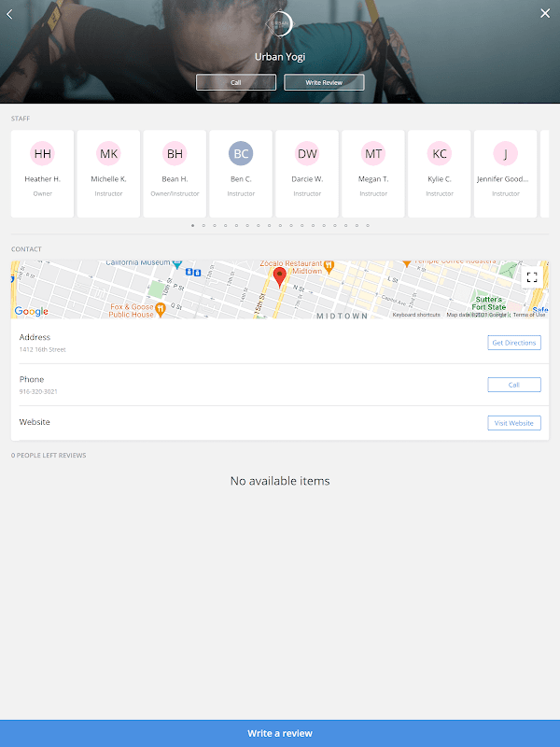Open Ben C. staff name

pyautogui.click(x=241, y=179)
